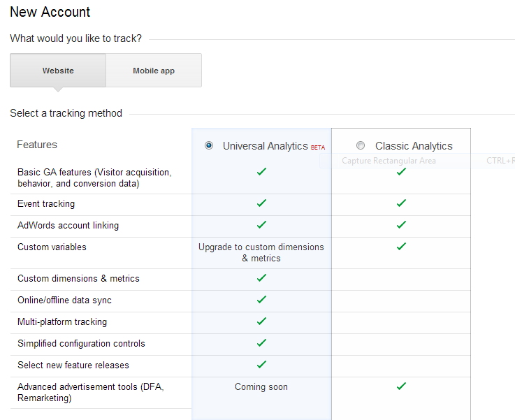The image size is (515, 420).
Task: Click the checkmark for Simplified configuration controls
Action: [261, 343]
